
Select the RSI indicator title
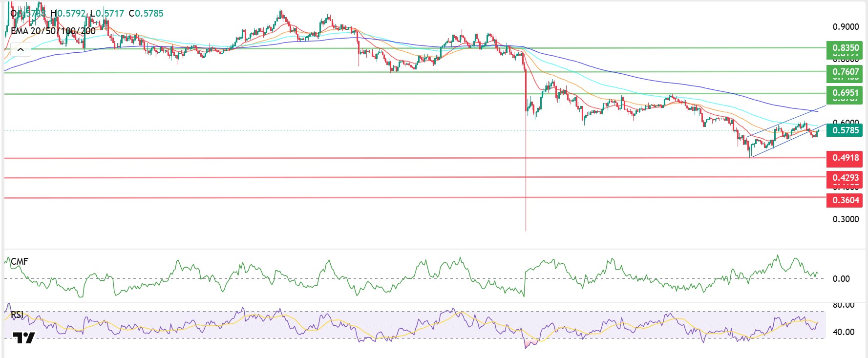coord(17,315)
